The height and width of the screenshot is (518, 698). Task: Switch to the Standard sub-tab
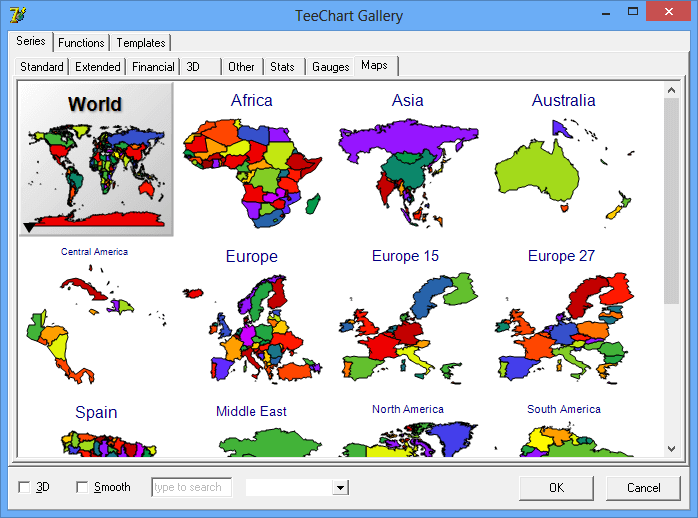pos(41,67)
